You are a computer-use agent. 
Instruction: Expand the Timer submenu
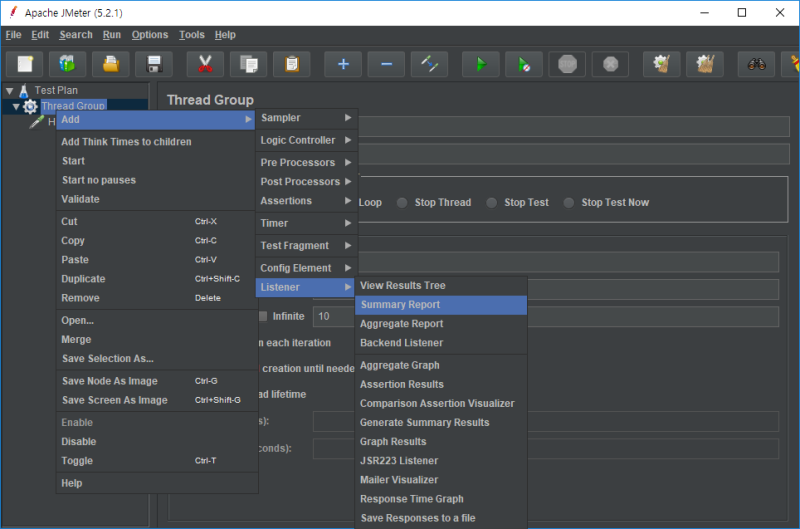(x=306, y=223)
